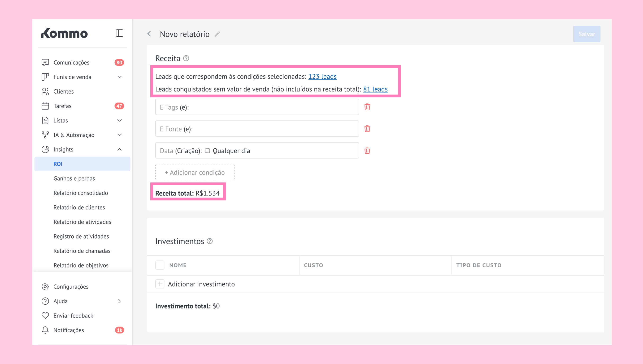The image size is (643, 364).
Task: Expand the Listas submenu
Action: pos(120,121)
